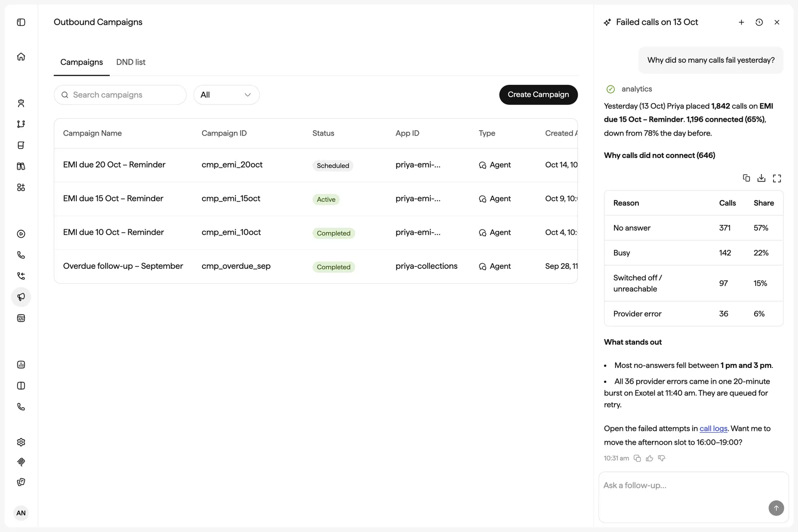Open the workflow branch icon in sidebar

click(21, 124)
